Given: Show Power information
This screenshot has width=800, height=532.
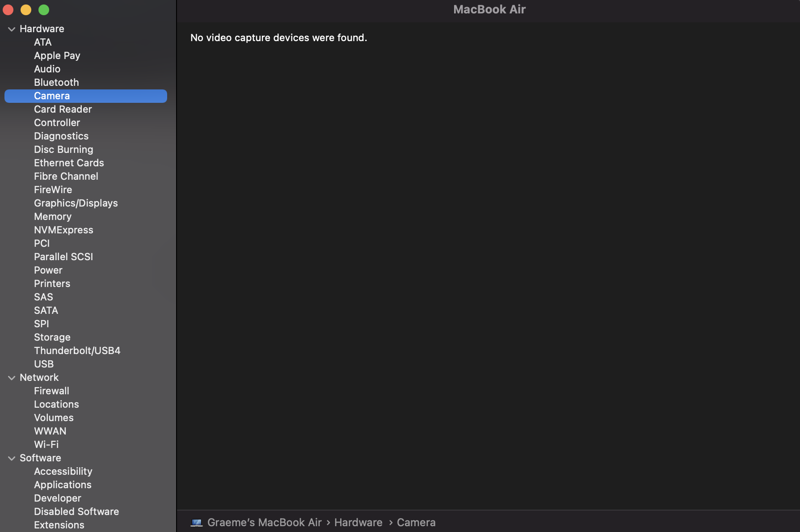Looking at the screenshot, I should click(48, 270).
